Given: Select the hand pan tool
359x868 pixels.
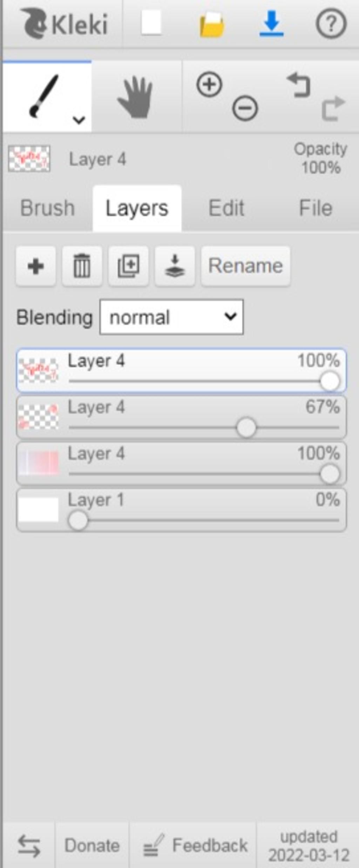Looking at the screenshot, I should [136, 97].
